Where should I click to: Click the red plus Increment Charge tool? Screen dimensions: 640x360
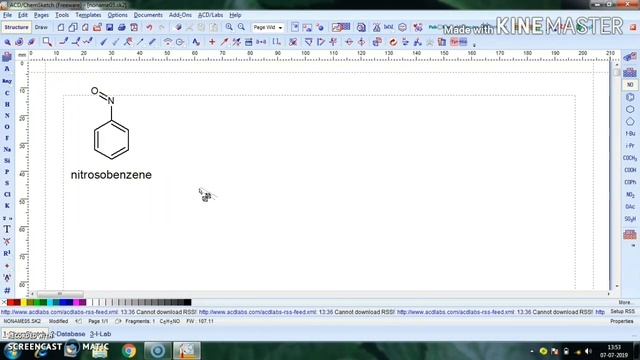tap(212, 42)
